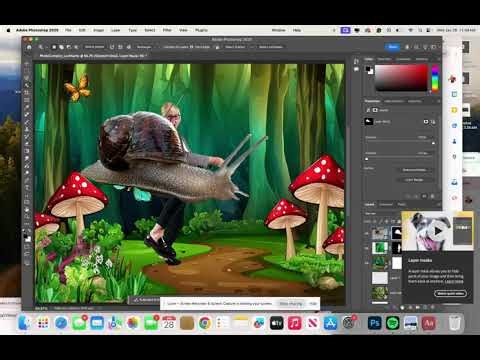The height and width of the screenshot is (360, 480).
Task: Click Delete Mask trash icon in Properties
Action: pos(433,196)
